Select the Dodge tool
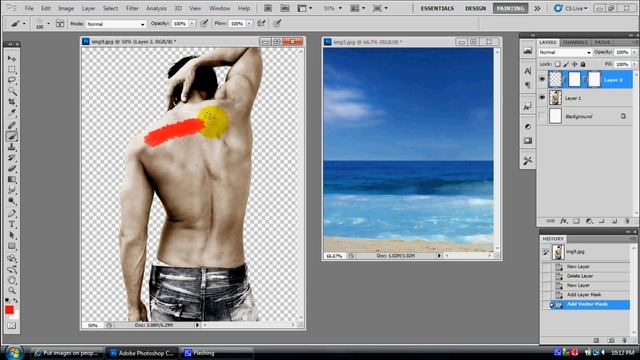The image size is (640, 360). coord(12,200)
